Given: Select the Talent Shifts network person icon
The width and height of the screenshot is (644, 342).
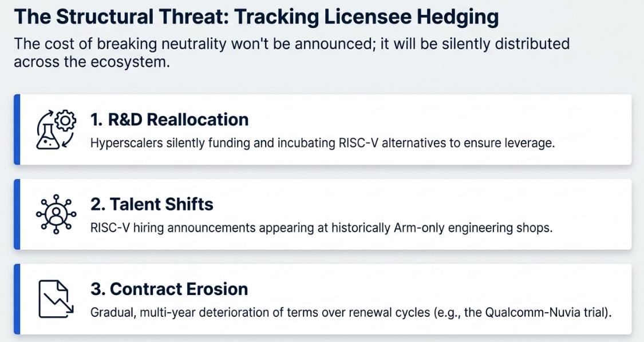Looking at the screenshot, I should coord(56,214).
